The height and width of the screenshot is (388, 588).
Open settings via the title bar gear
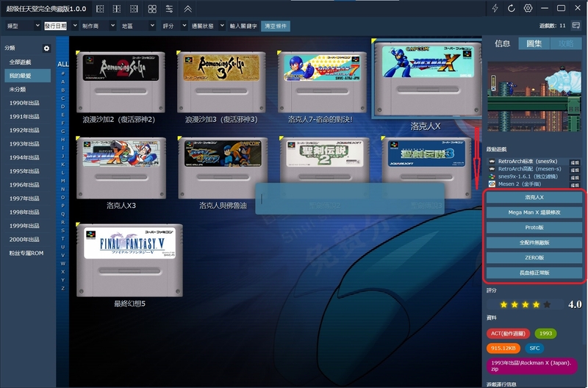click(x=528, y=8)
